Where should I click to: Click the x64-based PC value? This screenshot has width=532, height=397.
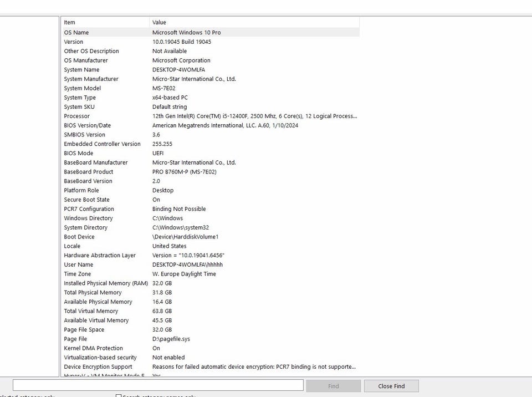pyautogui.click(x=170, y=98)
